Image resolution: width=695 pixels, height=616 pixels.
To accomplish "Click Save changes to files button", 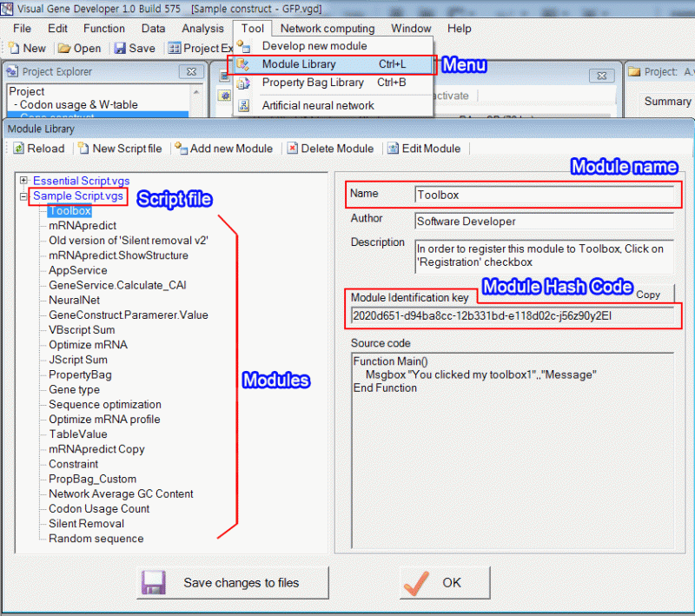I will [233, 582].
